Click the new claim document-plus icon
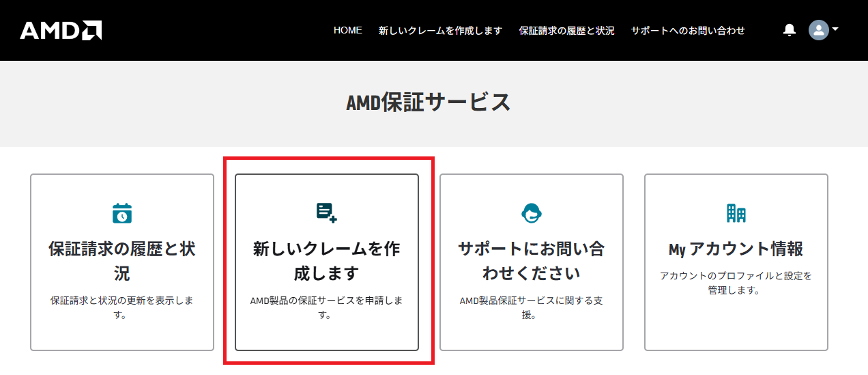Viewport: 868px width, 375px height. click(x=327, y=213)
